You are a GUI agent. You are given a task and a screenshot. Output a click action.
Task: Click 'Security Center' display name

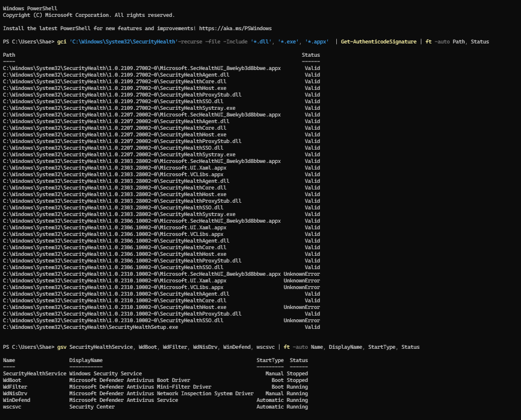[x=92, y=407]
